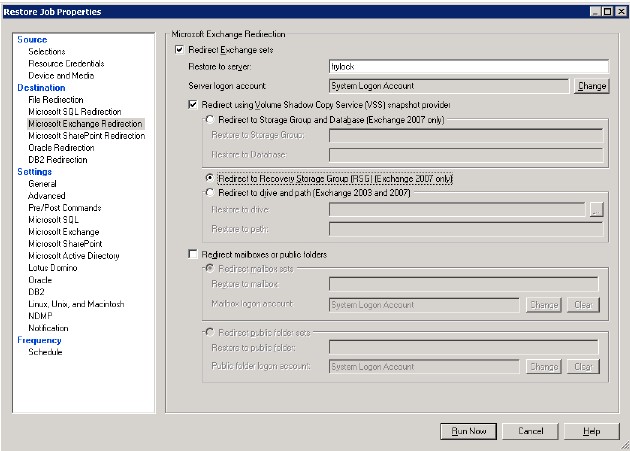630x451 pixels.
Task: Select Redirect to Storage Group and Database radio
Action: 210,120
